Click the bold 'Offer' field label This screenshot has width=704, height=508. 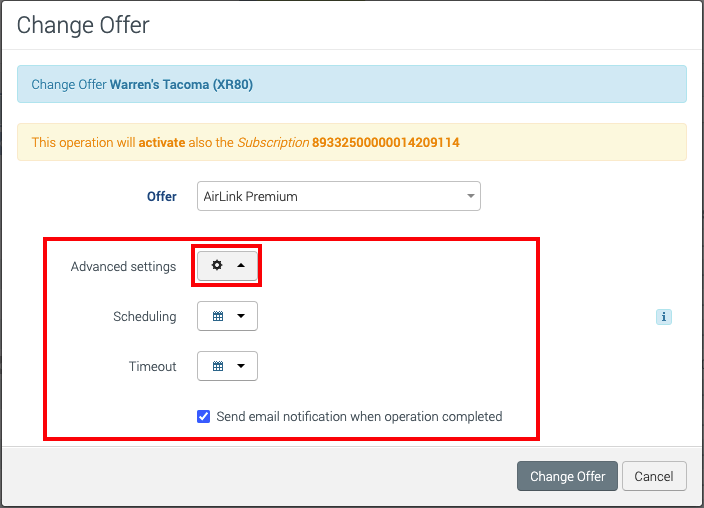(161, 197)
